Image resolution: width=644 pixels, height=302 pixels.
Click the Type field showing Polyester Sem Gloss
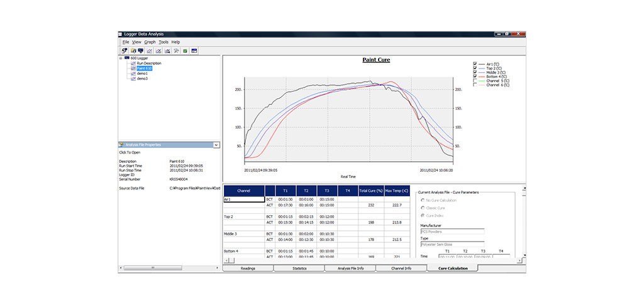point(452,244)
